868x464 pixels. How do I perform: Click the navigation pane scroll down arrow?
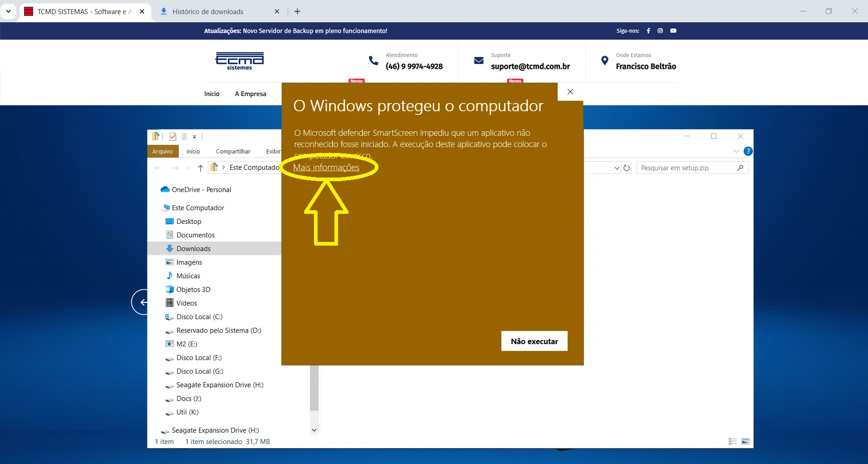tap(314, 430)
